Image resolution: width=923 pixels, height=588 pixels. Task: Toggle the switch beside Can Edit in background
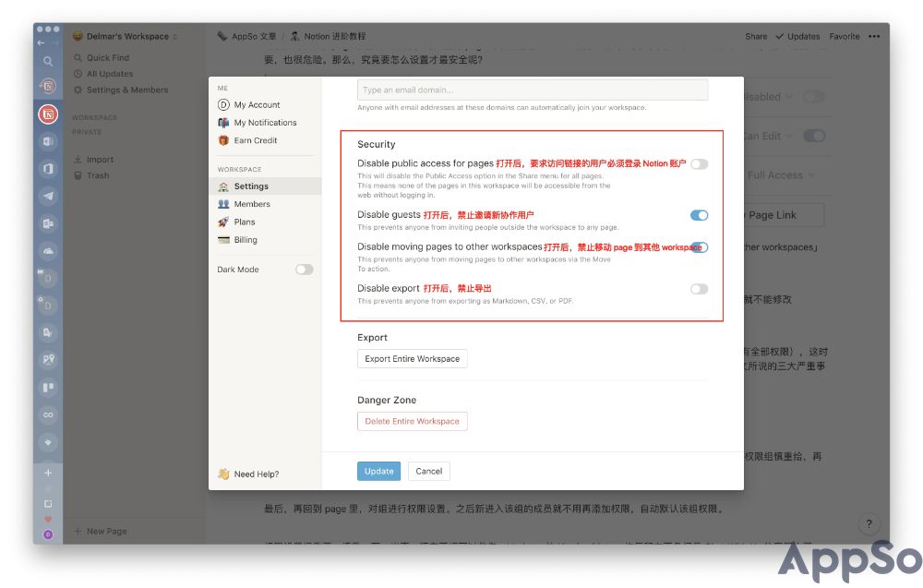coord(814,136)
